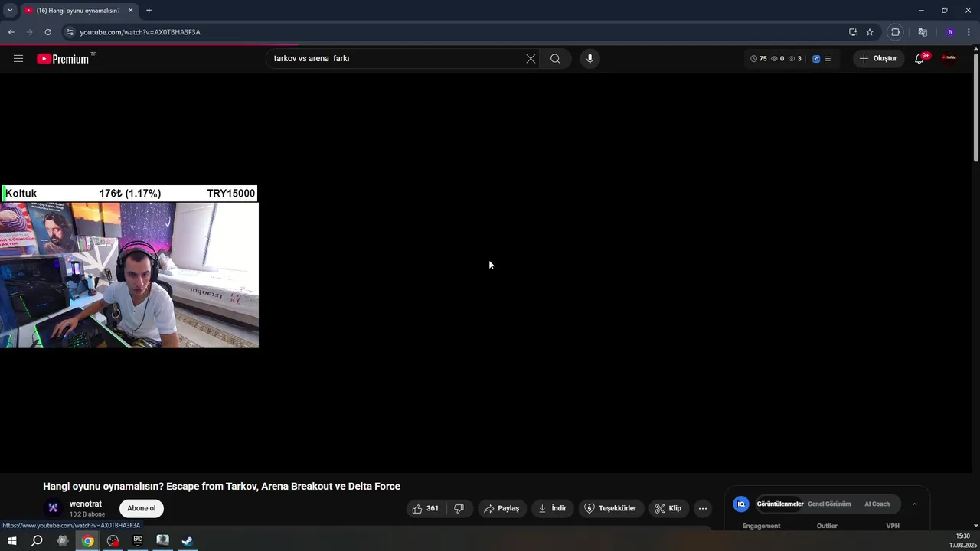The image size is (980, 551).
Task: Open the AI Coach tab
Action: [x=877, y=504]
